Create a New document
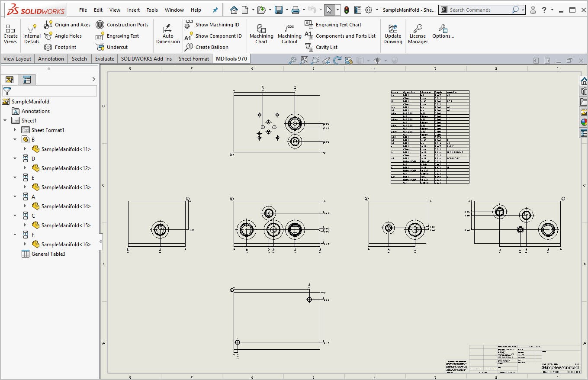 pyautogui.click(x=245, y=10)
